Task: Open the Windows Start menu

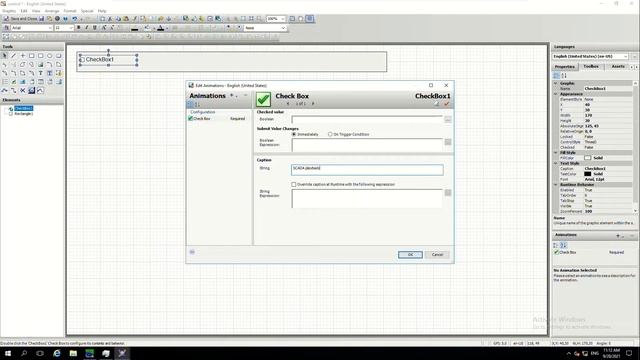Action: coord(8,353)
